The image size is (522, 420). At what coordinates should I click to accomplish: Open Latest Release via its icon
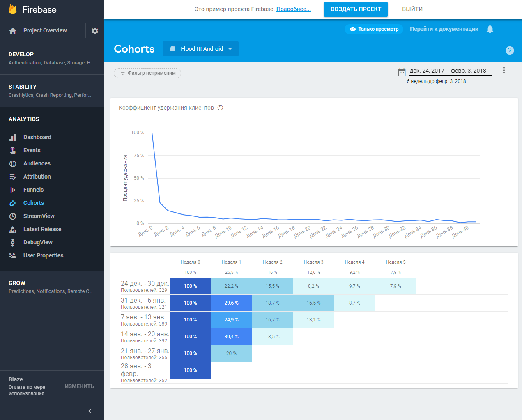[14, 229]
